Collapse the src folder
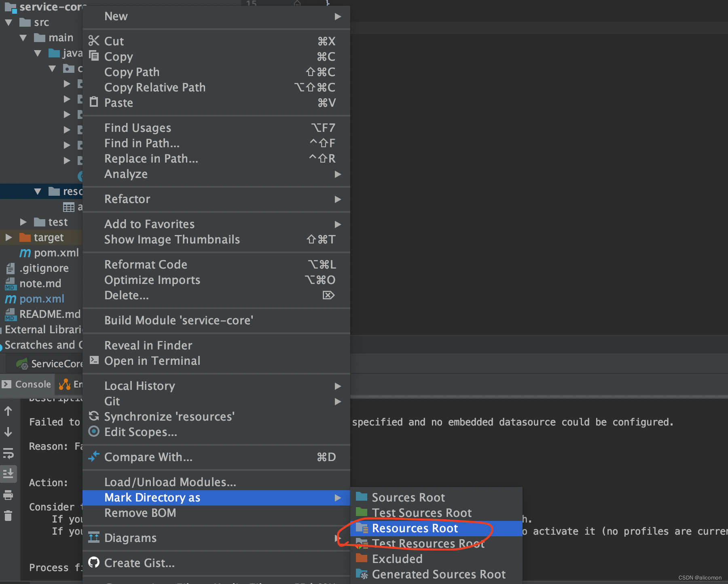Image resolution: width=728 pixels, height=584 pixels. [x=8, y=23]
